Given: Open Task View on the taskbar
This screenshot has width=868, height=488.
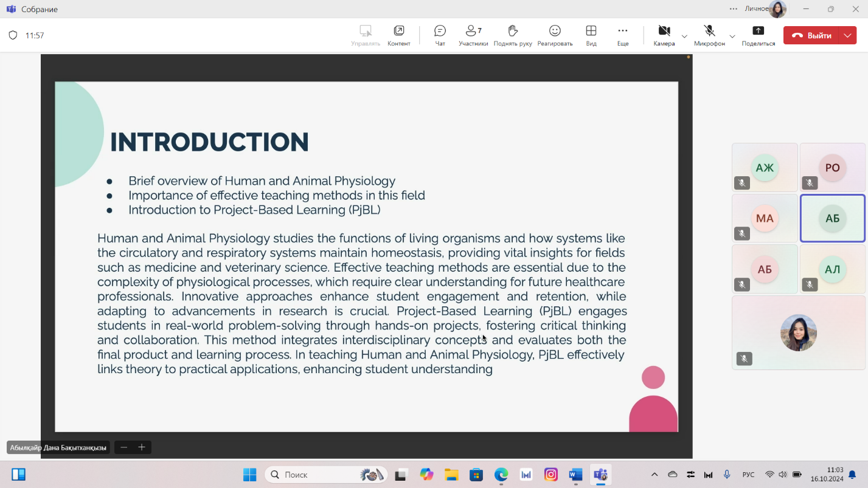Looking at the screenshot, I should pos(401,475).
